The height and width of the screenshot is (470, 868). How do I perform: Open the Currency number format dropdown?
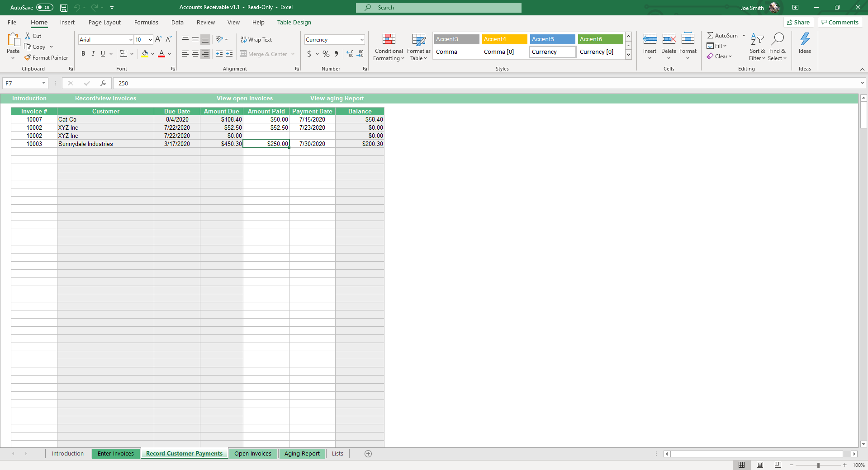pyautogui.click(x=362, y=40)
